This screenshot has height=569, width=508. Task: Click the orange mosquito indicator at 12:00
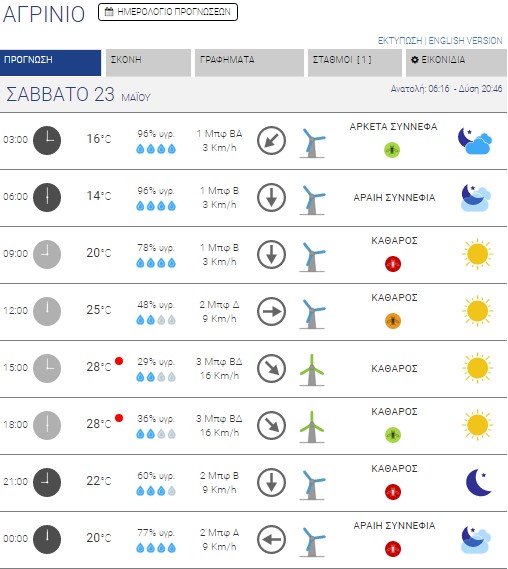click(x=393, y=321)
